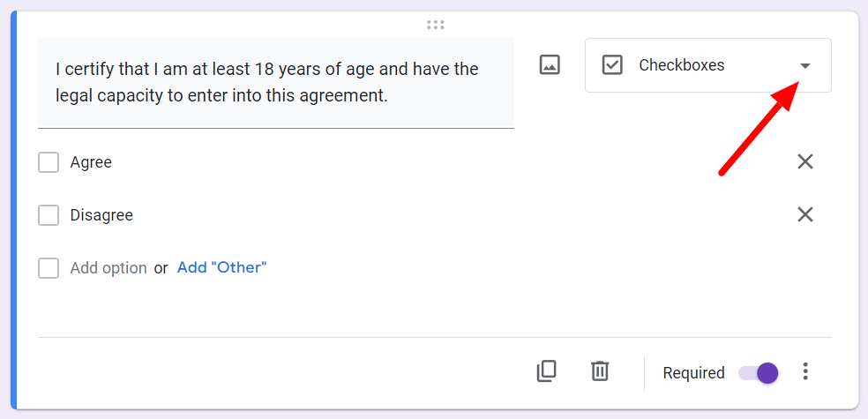Click the empty Add option checkbox
Viewport: 868px width, 419px height.
49,268
